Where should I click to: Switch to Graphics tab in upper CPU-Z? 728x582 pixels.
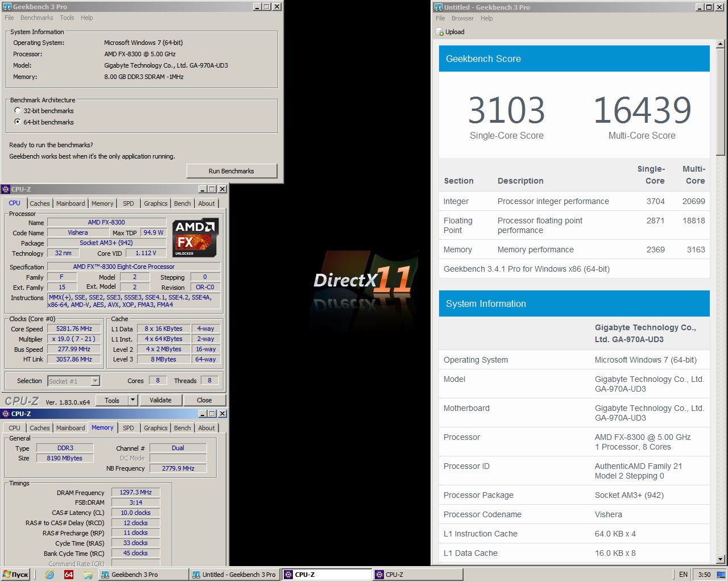[156, 203]
